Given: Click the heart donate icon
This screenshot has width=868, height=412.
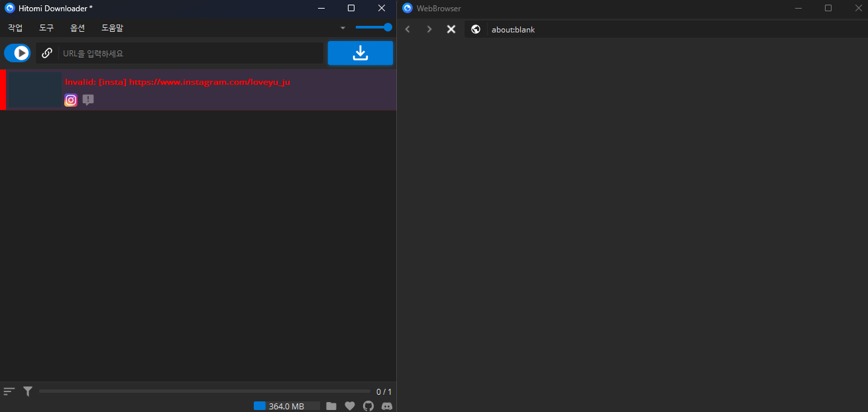Looking at the screenshot, I should pyautogui.click(x=350, y=405).
